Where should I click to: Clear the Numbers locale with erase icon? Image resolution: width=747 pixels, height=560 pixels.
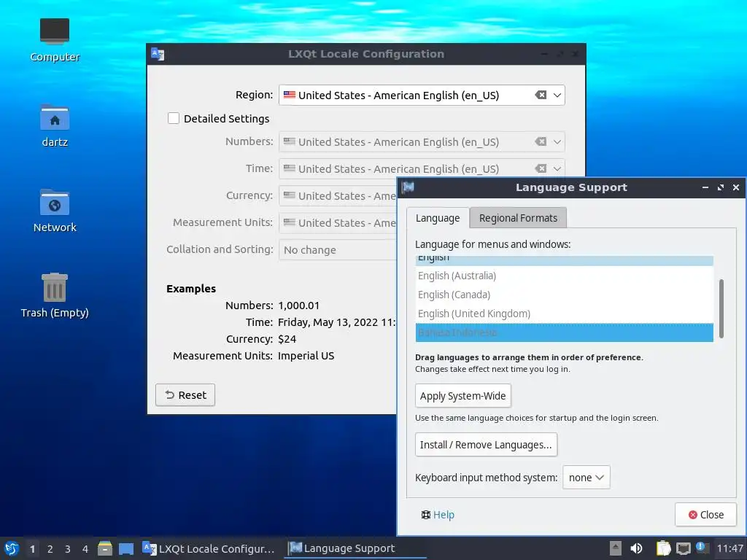541,141
